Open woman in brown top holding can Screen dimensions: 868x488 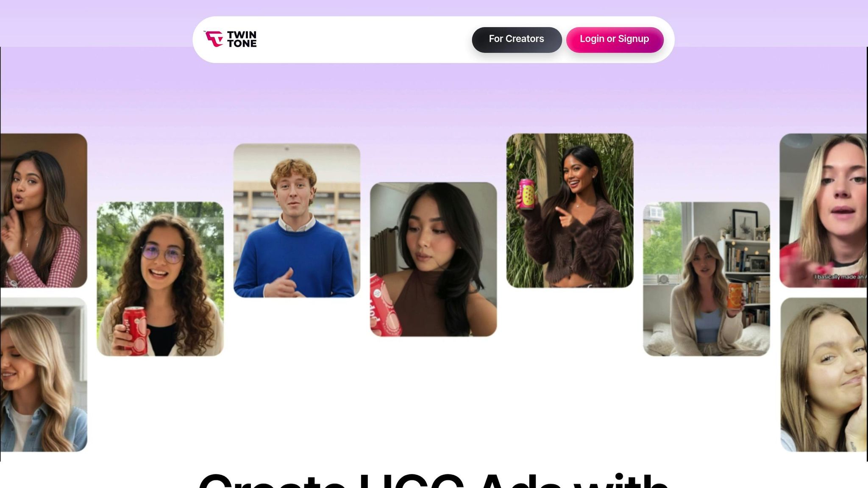(x=433, y=259)
